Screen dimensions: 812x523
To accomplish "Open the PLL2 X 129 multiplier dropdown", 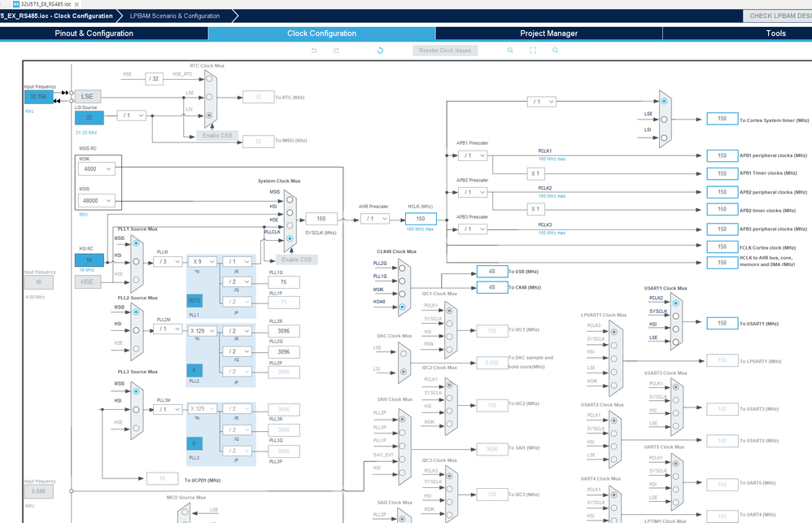I will [203, 330].
